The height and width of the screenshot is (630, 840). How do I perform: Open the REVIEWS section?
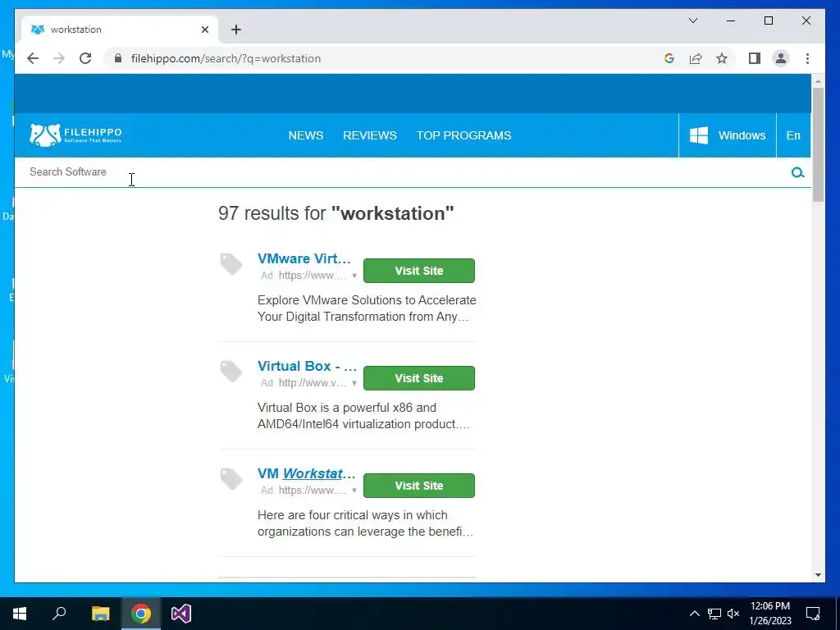click(370, 135)
